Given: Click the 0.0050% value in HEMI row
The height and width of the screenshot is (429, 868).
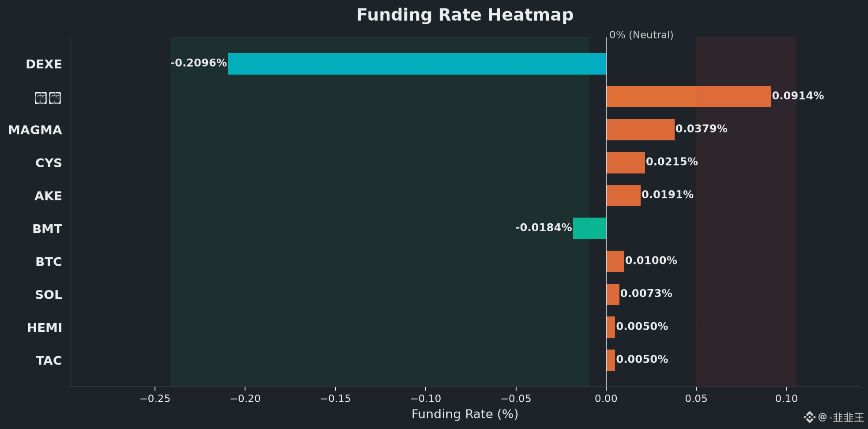Looking at the screenshot, I should (642, 327).
